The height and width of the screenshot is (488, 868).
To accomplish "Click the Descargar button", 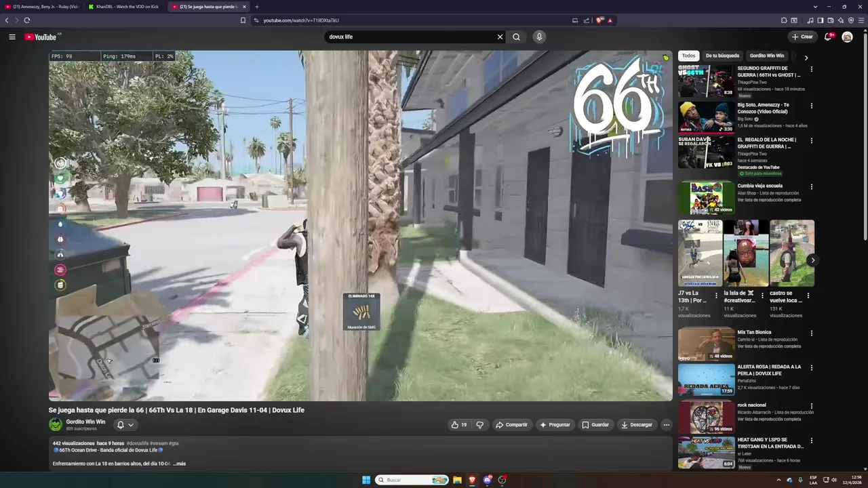I will [x=637, y=425].
